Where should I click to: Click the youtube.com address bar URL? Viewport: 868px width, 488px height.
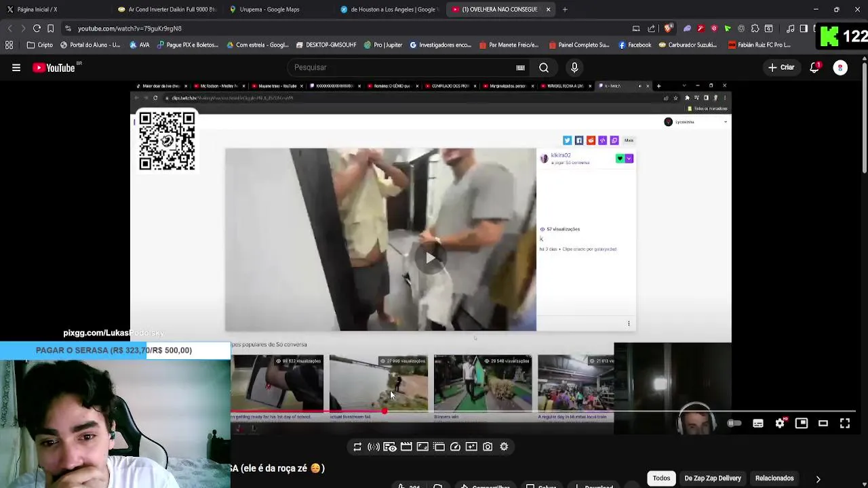pyautogui.click(x=130, y=28)
